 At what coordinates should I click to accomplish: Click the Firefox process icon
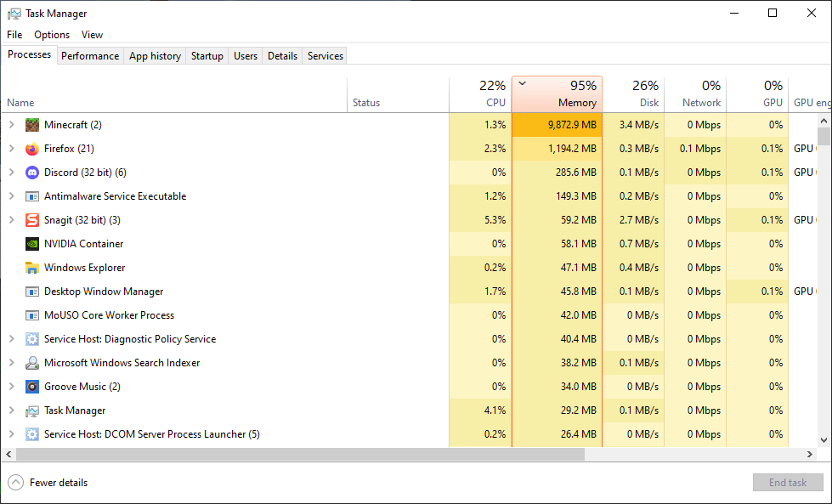[x=32, y=149]
